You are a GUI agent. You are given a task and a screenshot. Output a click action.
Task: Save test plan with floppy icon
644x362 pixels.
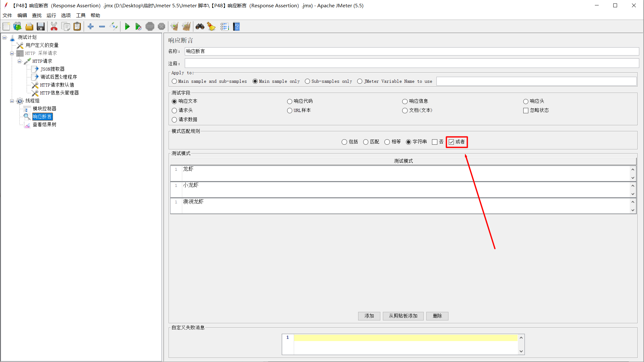pyautogui.click(x=41, y=27)
